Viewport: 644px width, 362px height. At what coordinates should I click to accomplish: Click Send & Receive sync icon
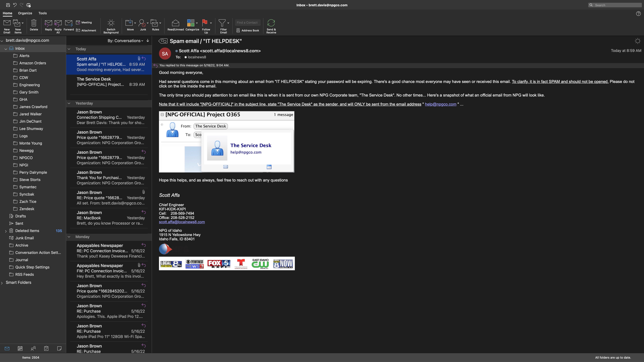pyautogui.click(x=271, y=23)
